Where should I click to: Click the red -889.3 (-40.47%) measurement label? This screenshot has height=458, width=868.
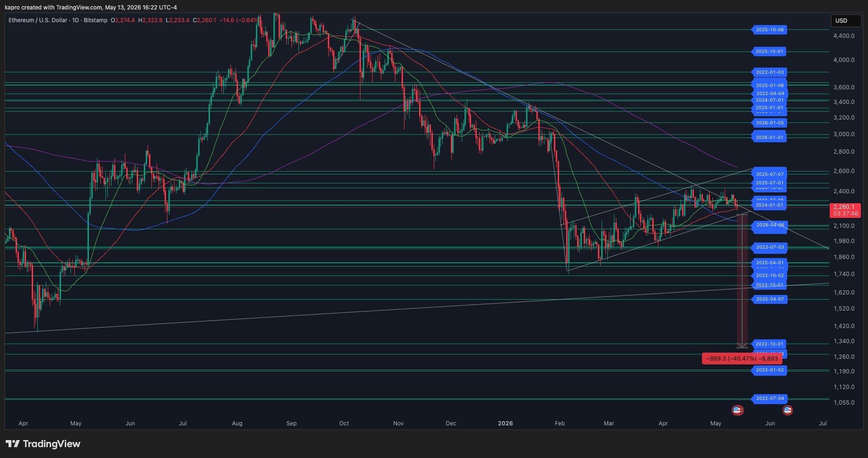(x=742, y=359)
